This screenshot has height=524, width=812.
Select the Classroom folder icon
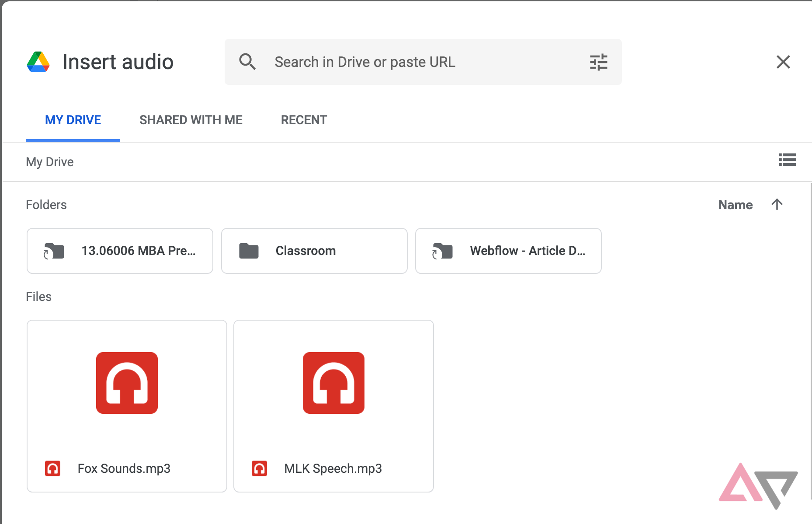pos(249,251)
